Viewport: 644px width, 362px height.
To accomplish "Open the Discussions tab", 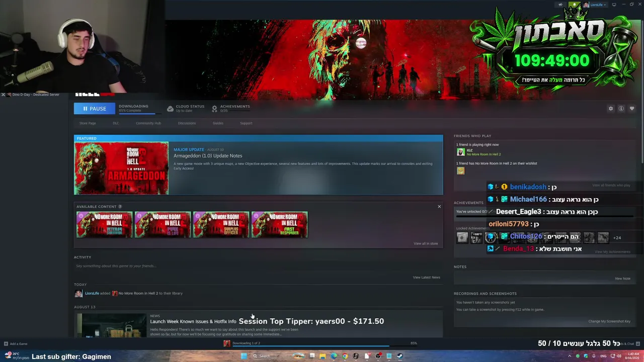I will click(187, 123).
